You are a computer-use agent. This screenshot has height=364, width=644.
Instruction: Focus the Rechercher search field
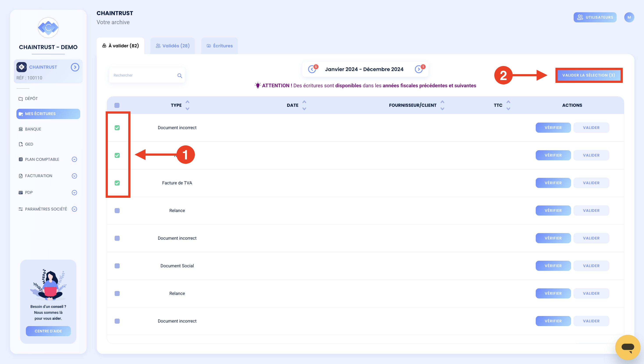[x=147, y=75]
